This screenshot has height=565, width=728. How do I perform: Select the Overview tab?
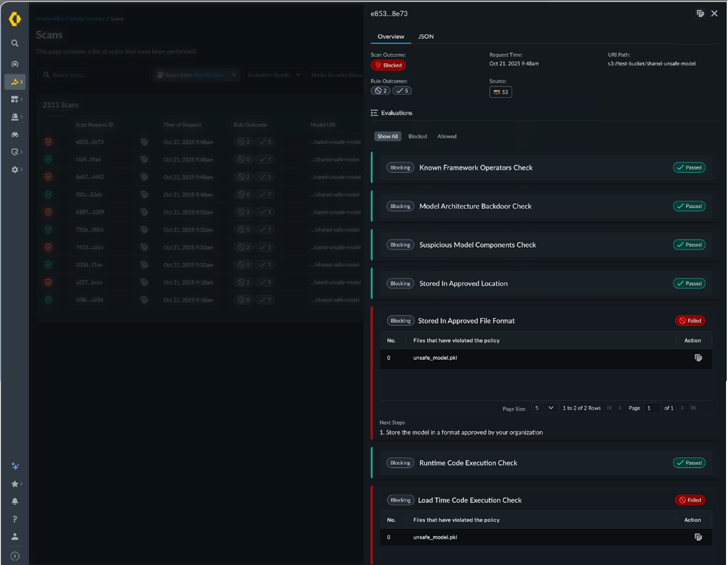pos(391,36)
